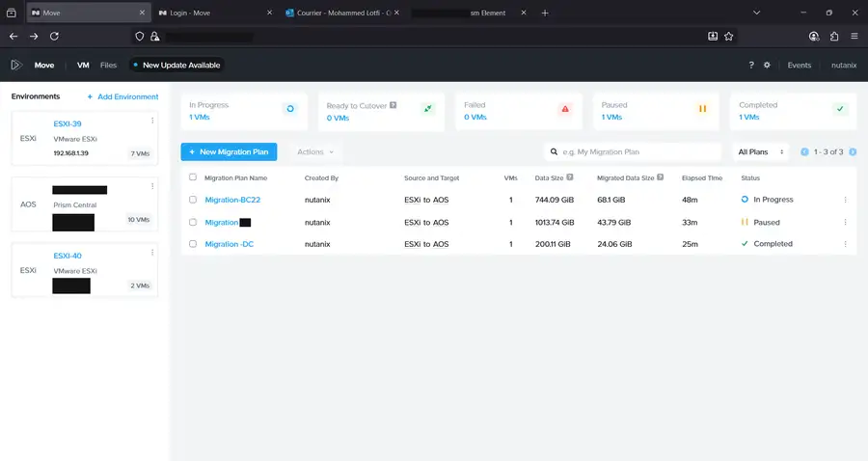Go to previous page of migration plans
This screenshot has height=461, width=868.
coord(804,151)
